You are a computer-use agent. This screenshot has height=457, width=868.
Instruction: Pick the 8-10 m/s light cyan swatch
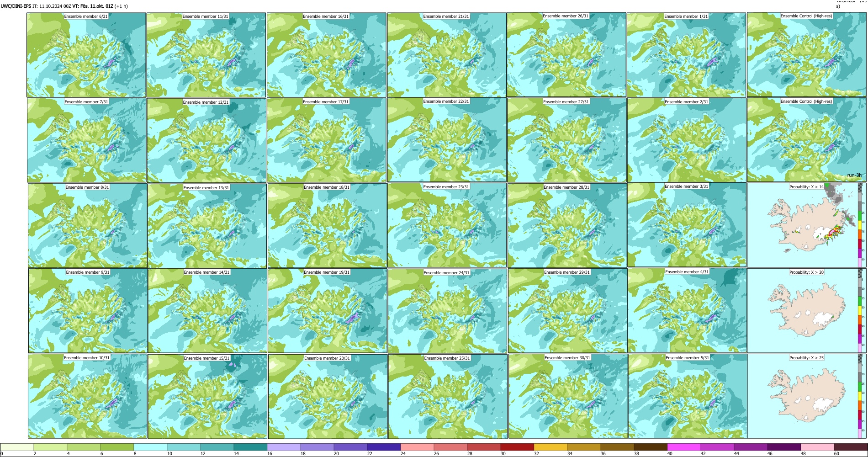pyautogui.click(x=150, y=447)
